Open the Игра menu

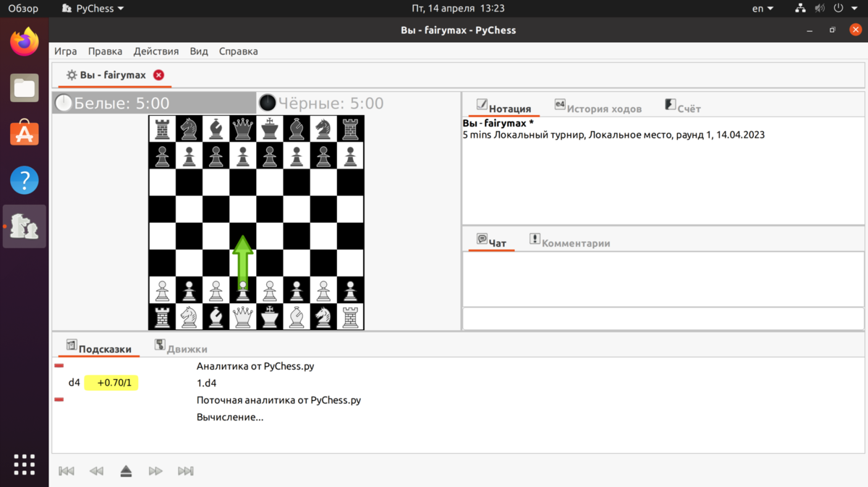click(65, 51)
